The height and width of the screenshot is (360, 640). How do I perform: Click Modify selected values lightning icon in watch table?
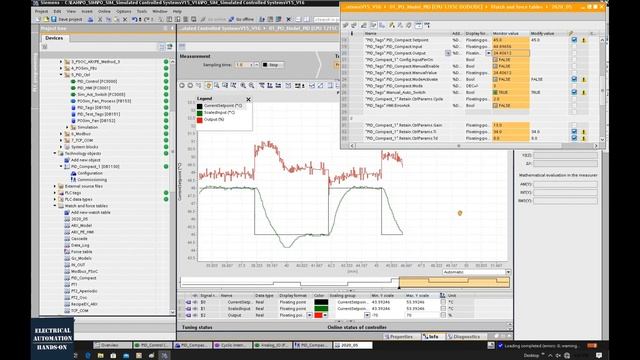click(391, 25)
